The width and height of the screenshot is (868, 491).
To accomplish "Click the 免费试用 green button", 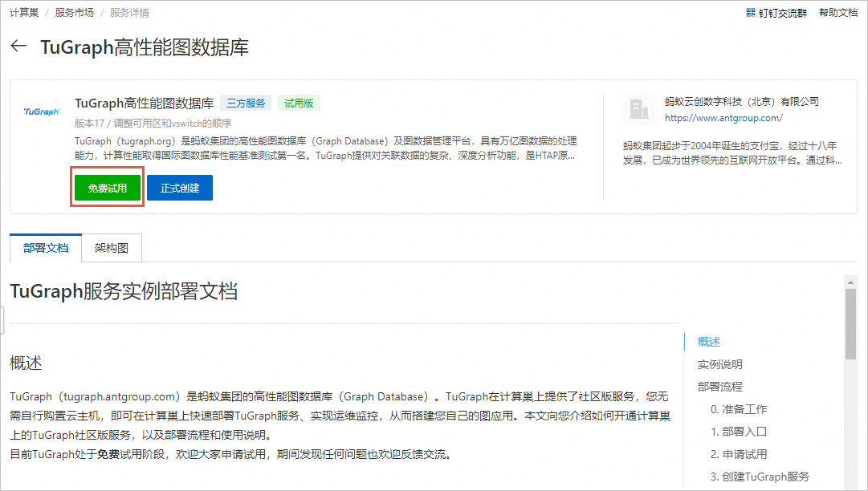I will 108,188.
